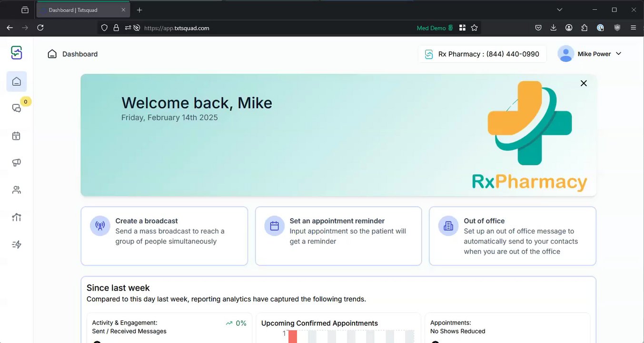
Task: Click the Since last week heading
Action: (118, 288)
